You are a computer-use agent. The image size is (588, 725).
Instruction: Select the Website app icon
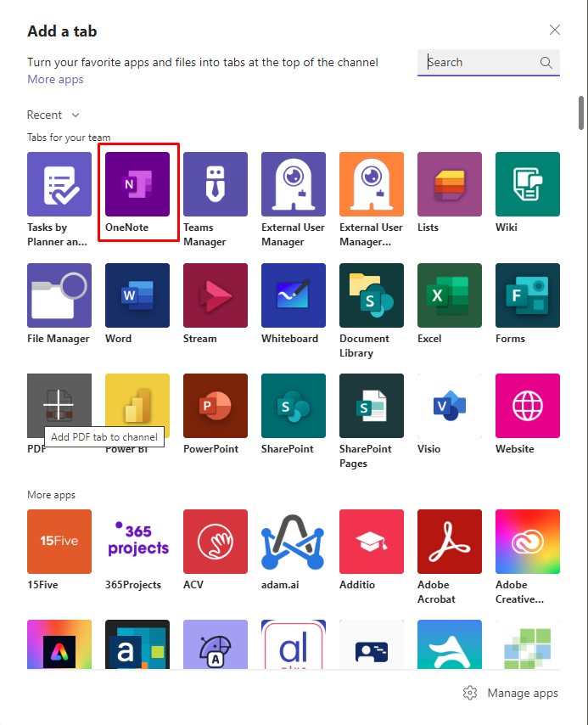528,406
